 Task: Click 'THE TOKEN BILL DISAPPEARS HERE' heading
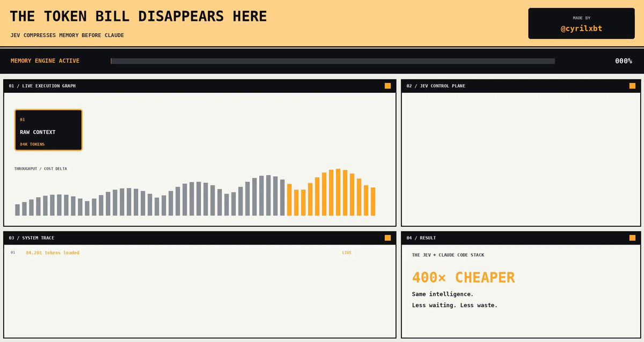pyautogui.click(x=138, y=16)
